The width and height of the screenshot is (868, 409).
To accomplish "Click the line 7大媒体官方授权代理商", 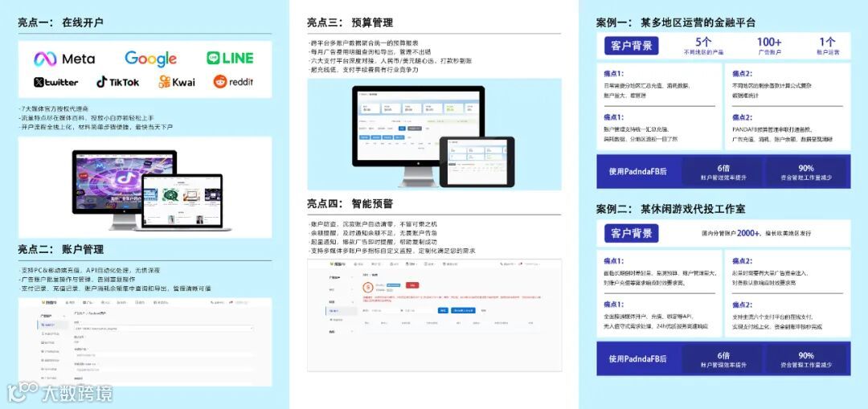I will 54,108.
